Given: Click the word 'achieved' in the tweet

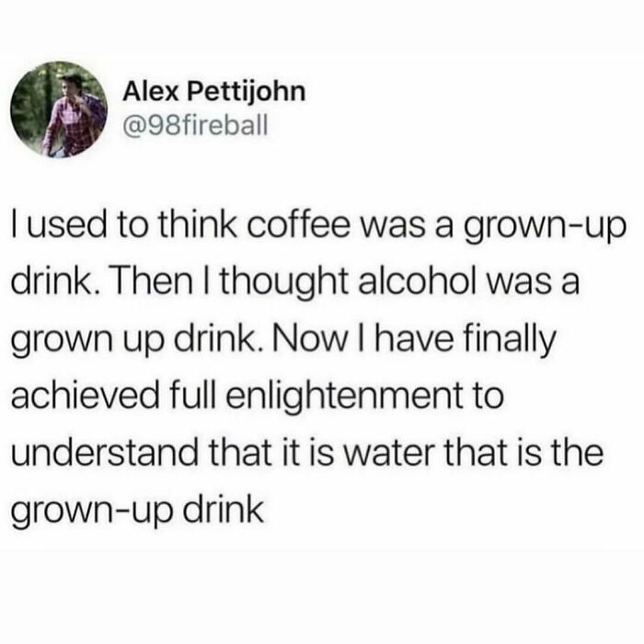Looking at the screenshot, I should coord(85,395).
